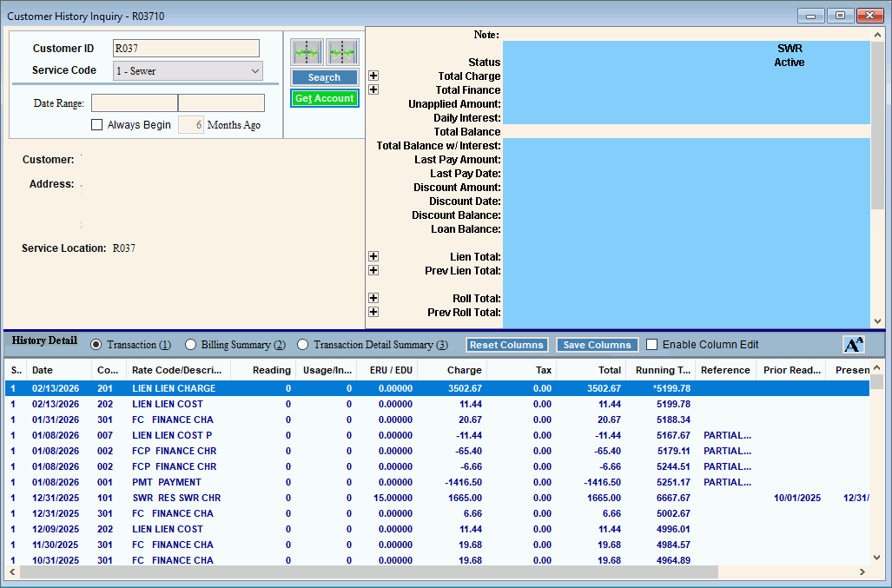Expand the Prev Roll Total row
The image size is (892, 588).
point(373,313)
